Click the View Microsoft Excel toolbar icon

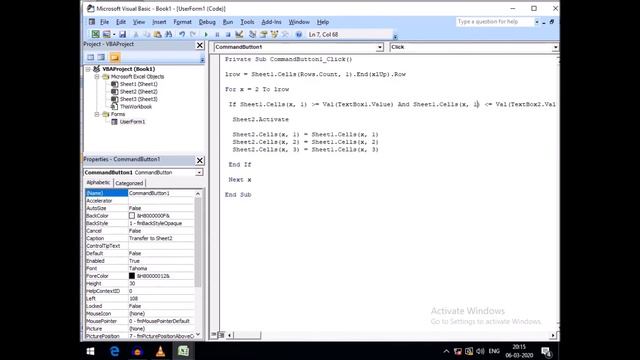pyautogui.click(x=96, y=35)
